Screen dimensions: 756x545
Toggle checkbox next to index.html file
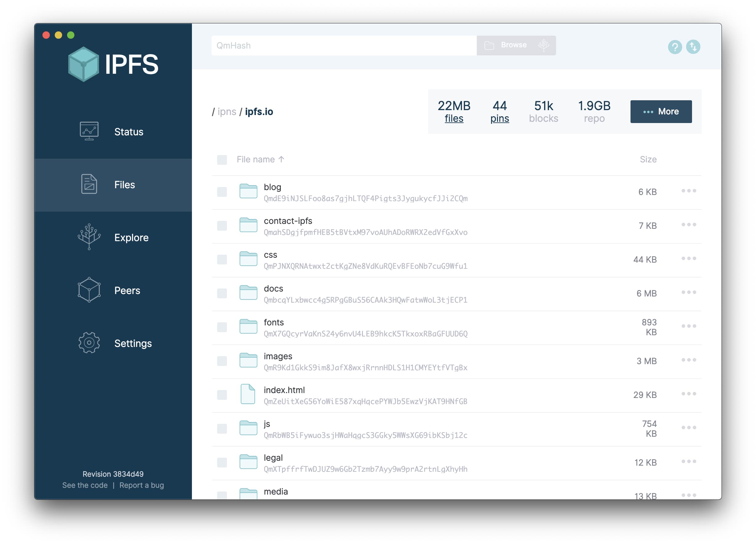coord(222,395)
